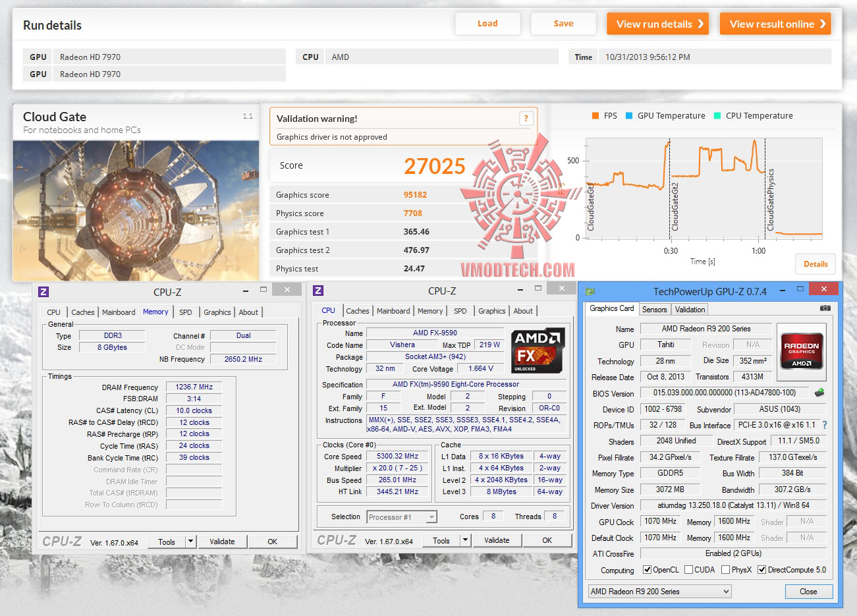This screenshot has height=616, width=857.
Task: Click the Load button in Run details
Action: 487,24
